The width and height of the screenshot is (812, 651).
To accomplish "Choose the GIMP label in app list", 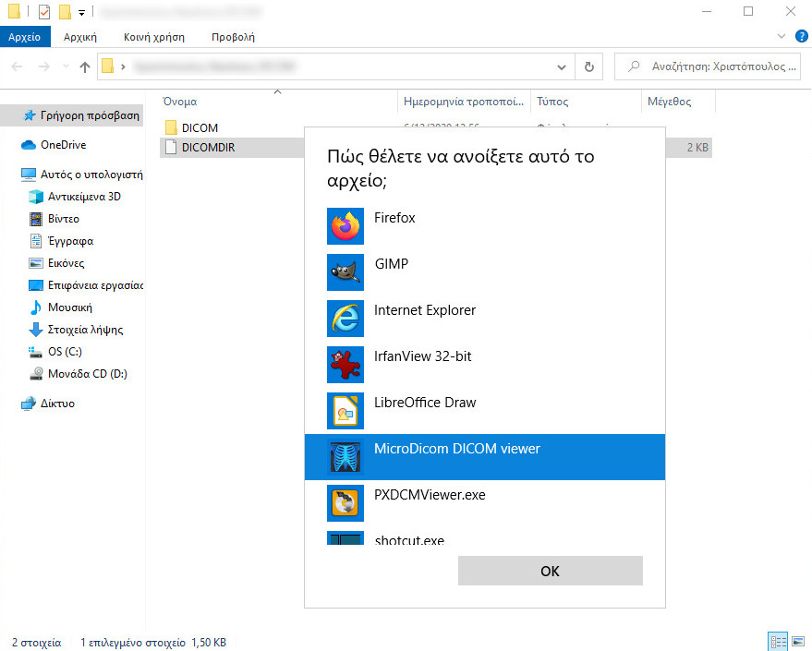I will point(392,264).
